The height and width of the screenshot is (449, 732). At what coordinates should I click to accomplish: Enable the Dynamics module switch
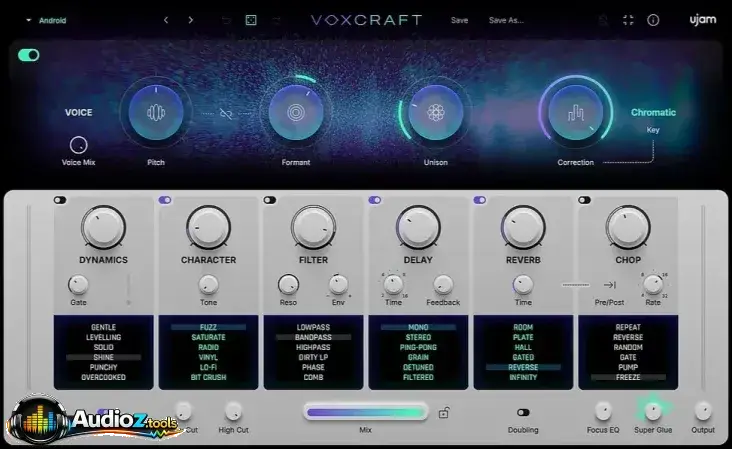tap(60, 200)
